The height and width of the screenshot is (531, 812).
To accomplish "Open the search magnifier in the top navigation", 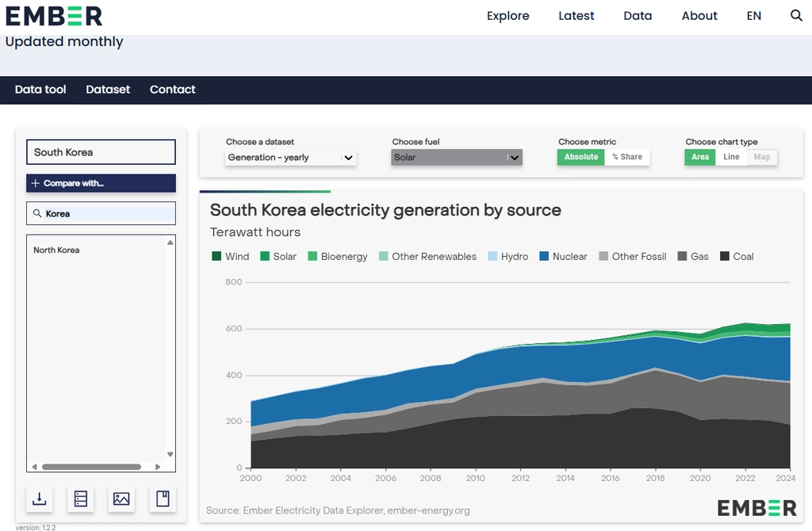I will (x=796, y=16).
